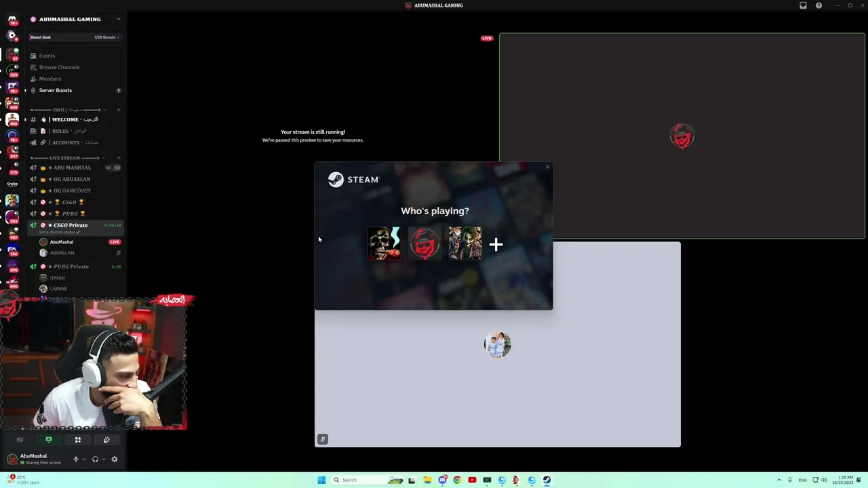Open Steam from the taskbar
The width and height of the screenshot is (868, 488).
tap(547, 480)
